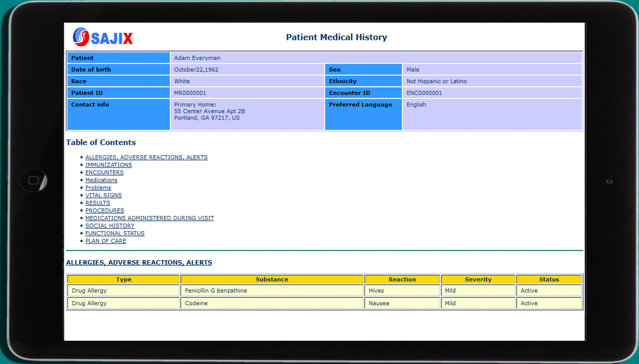Click the SAJIX logo
639x364 pixels.
(x=103, y=37)
